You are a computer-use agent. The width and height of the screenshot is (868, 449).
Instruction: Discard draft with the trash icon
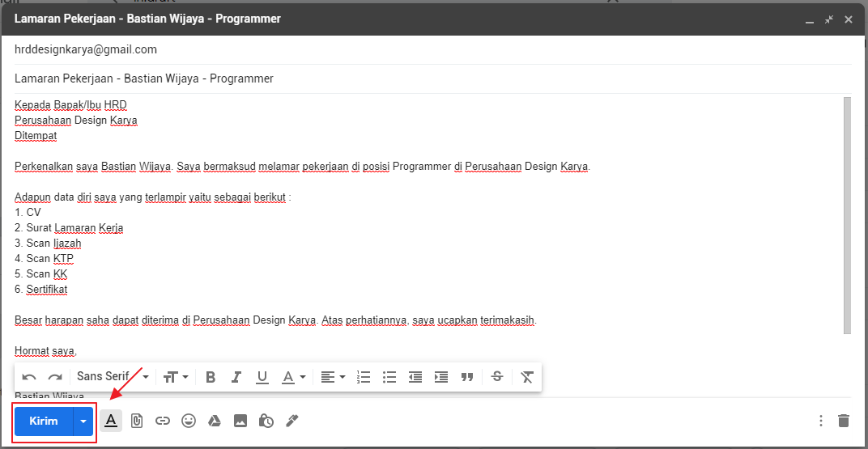pos(844,421)
